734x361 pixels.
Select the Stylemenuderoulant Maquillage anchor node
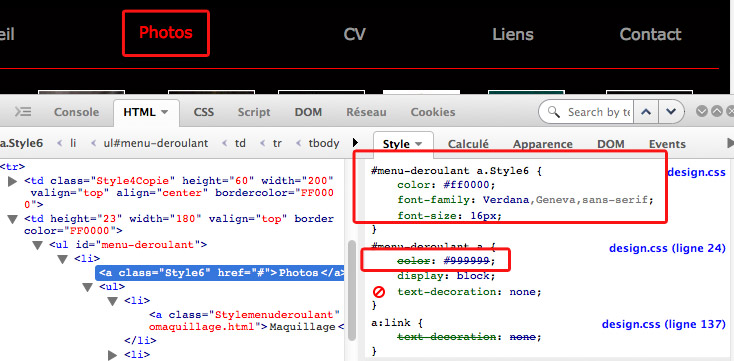248,320
